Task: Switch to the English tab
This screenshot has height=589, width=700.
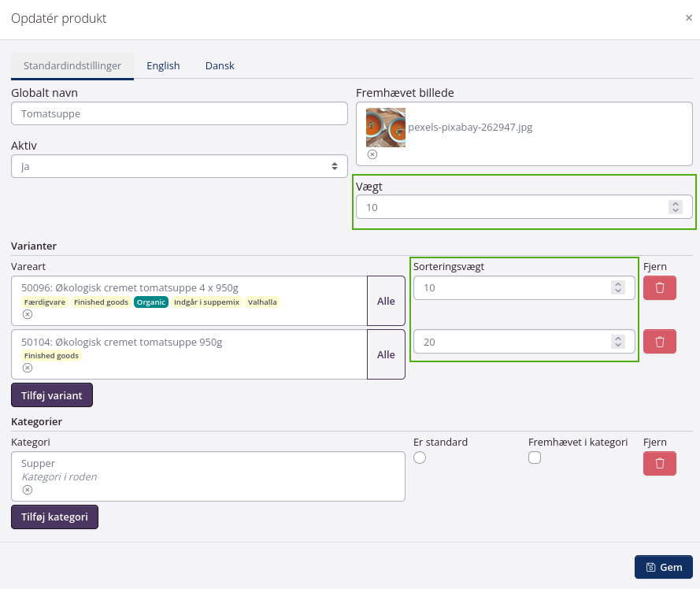Action: click(163, 66)
